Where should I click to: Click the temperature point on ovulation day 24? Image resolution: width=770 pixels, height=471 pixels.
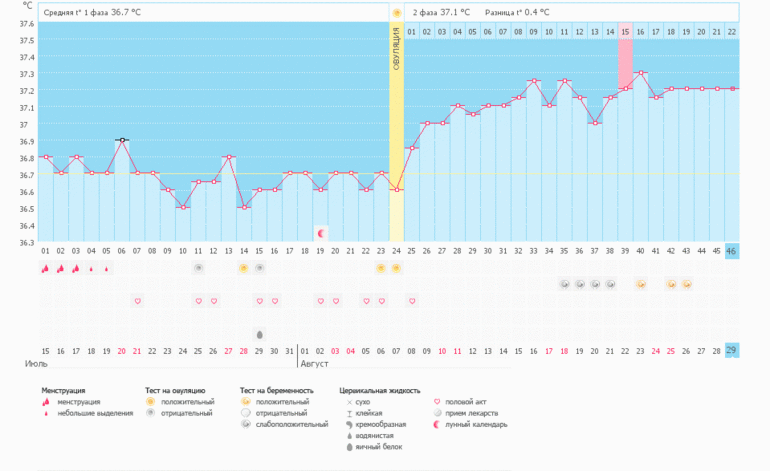coord(397,190)
